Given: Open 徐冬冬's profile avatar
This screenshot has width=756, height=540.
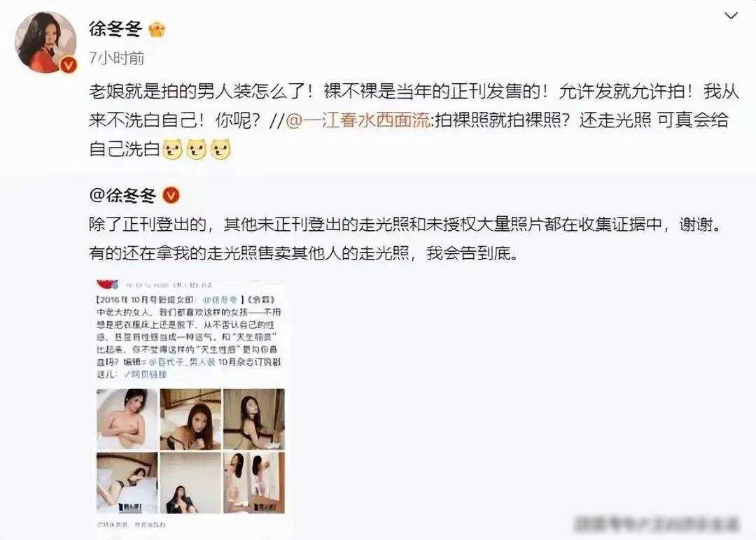Looking at the screenshot, I should (46, 43).
